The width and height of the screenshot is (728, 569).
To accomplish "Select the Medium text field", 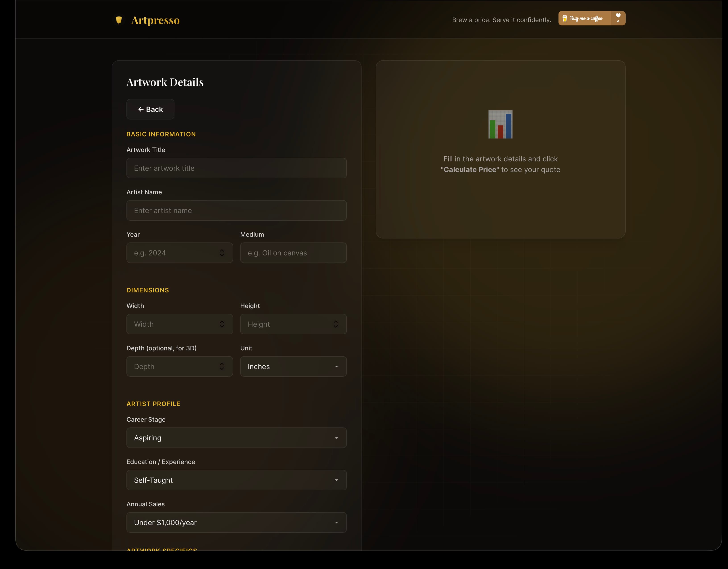I will pyautogui.click(x=293, y=253).
